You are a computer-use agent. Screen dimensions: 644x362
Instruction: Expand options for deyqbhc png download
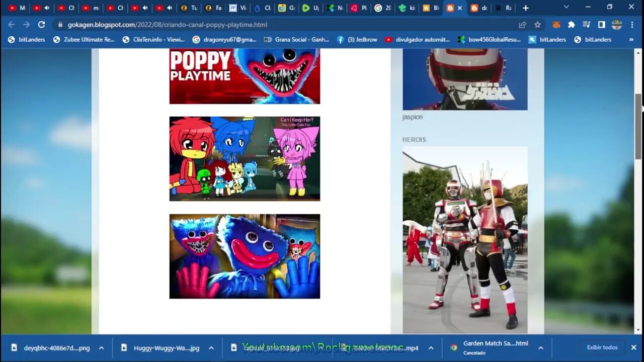click(x=101, y=348)
